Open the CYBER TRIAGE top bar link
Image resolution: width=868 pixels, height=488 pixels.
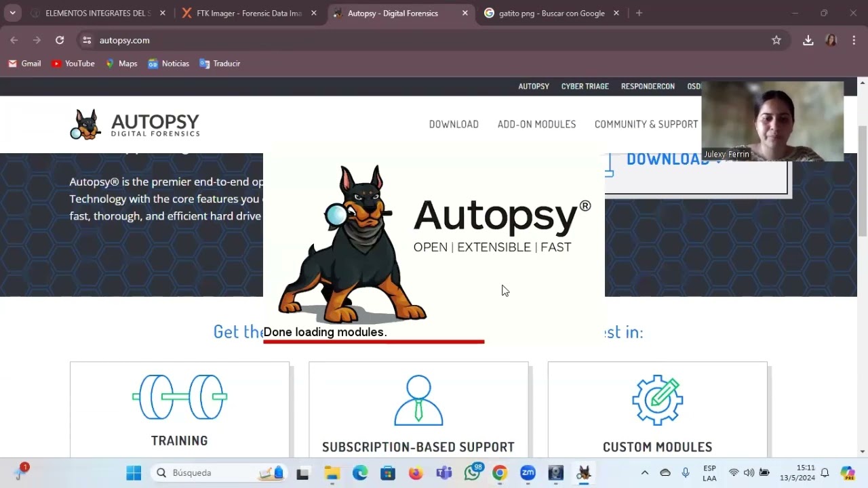[585, 86]
